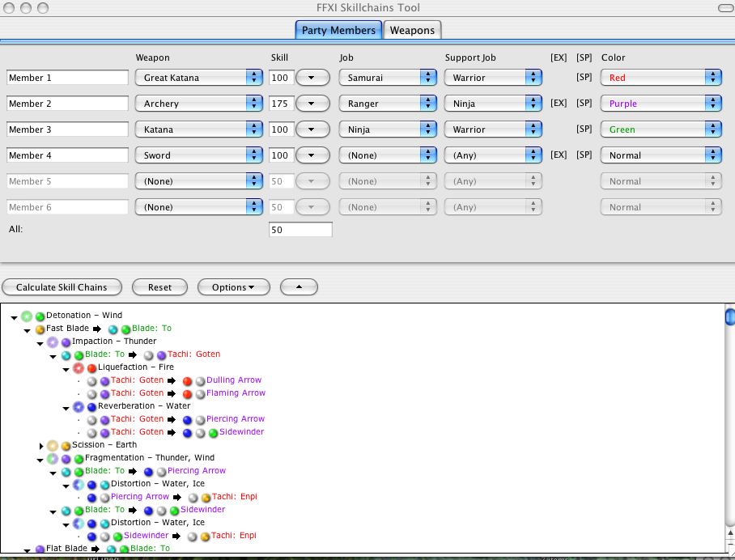735x560 pixels.
Task: Open the Options menu button
Action: coord(233,287)
